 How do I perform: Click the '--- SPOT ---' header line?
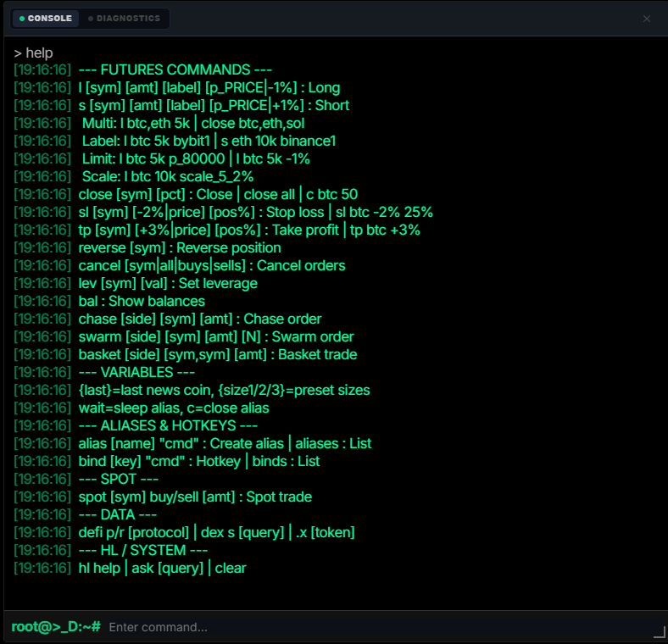(86, 479)
